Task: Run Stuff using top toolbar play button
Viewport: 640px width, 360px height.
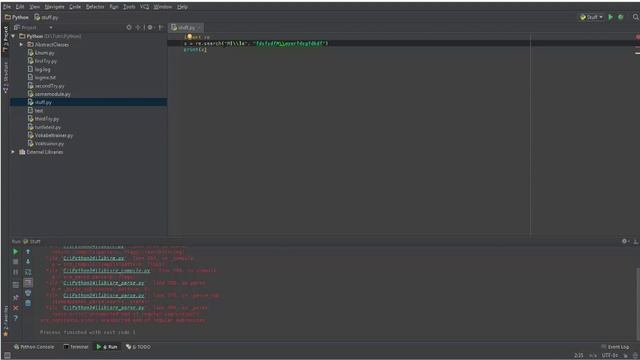Action: (611, 17)
